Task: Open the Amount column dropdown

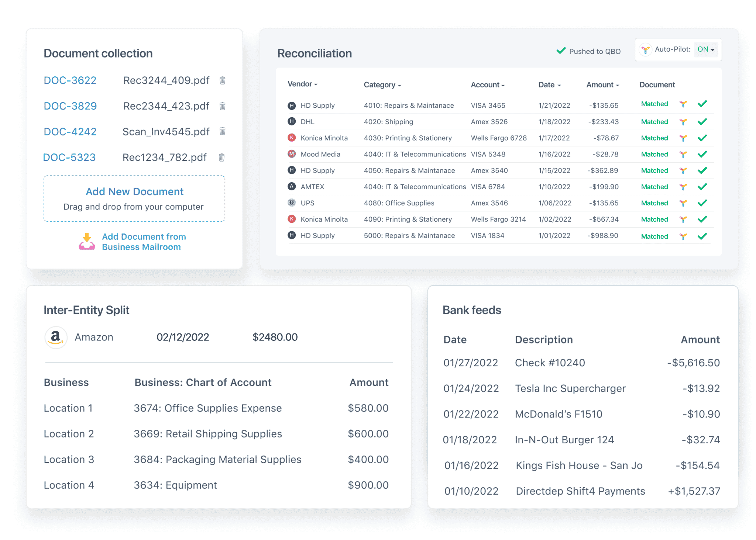Action: 603,85
